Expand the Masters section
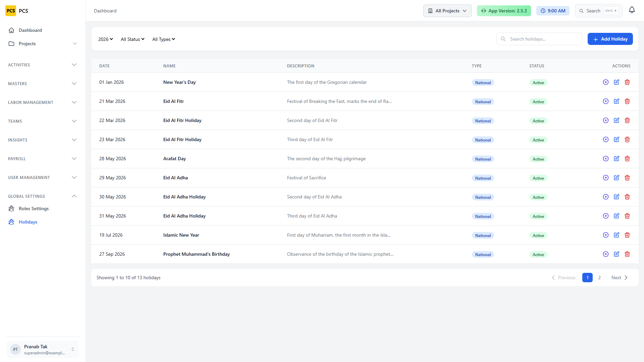The width and height of the screenshot is (644, 362). pyautogui.click(x=43, y=84)
